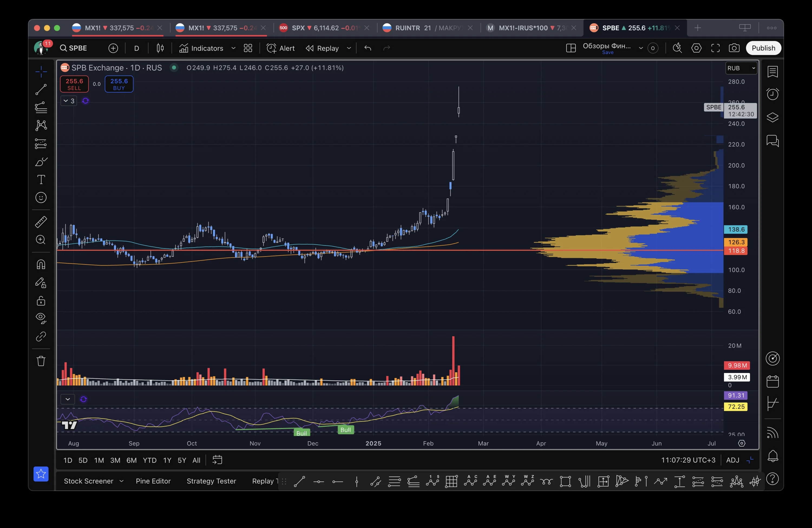The width and height of the screenshot is (812, 528).
Task: Expand the Indicators favorites dropdown arrow
Action: [233, 48]
